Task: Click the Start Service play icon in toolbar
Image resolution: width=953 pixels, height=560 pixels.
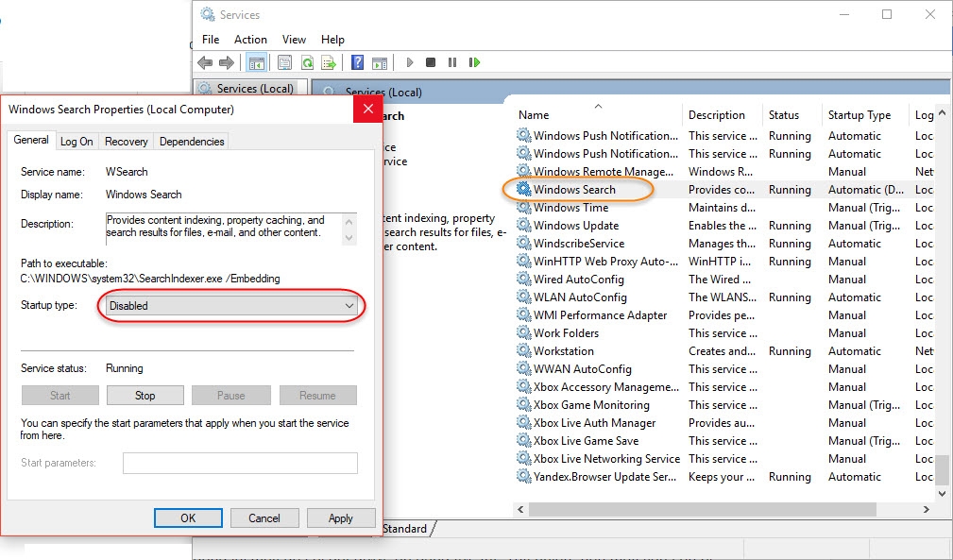Action: point(410,62)
